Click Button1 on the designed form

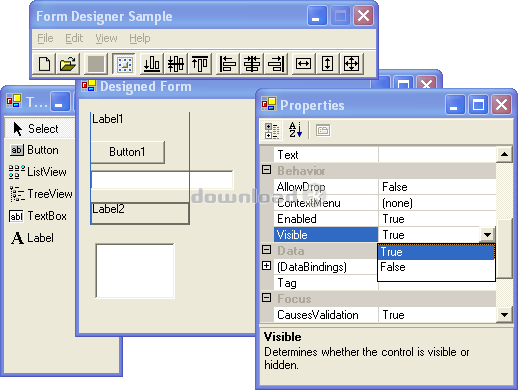click(128, 152)
